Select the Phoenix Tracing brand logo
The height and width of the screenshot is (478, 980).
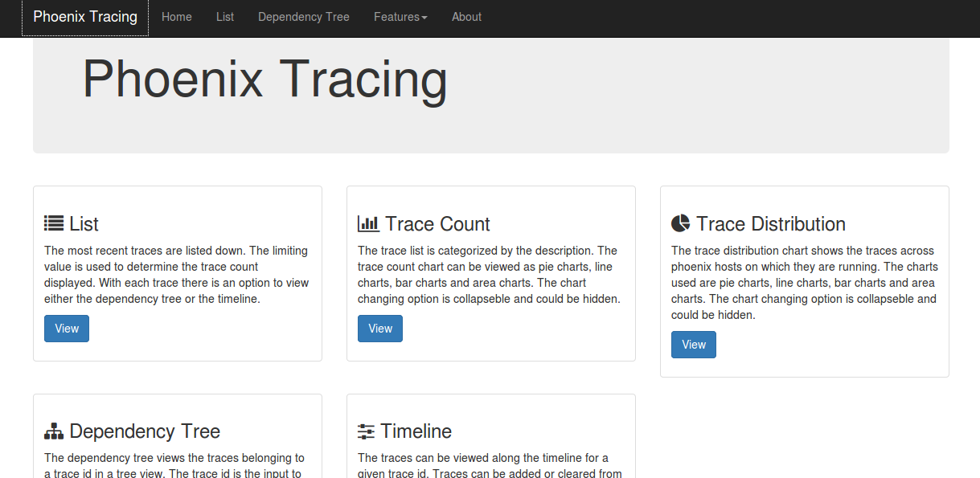click(x=84, y=16)
